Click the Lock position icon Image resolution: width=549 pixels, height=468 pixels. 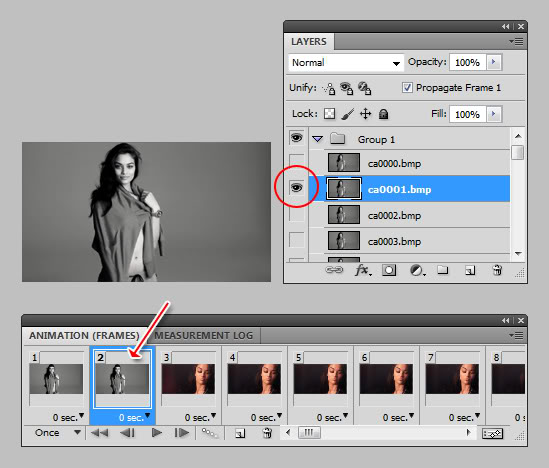pos(366,114)
